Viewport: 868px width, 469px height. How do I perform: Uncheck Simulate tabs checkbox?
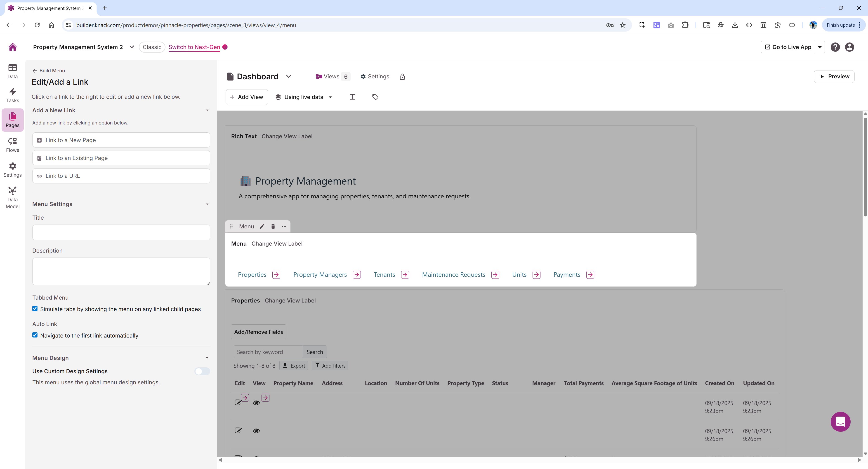pos(35,309)
